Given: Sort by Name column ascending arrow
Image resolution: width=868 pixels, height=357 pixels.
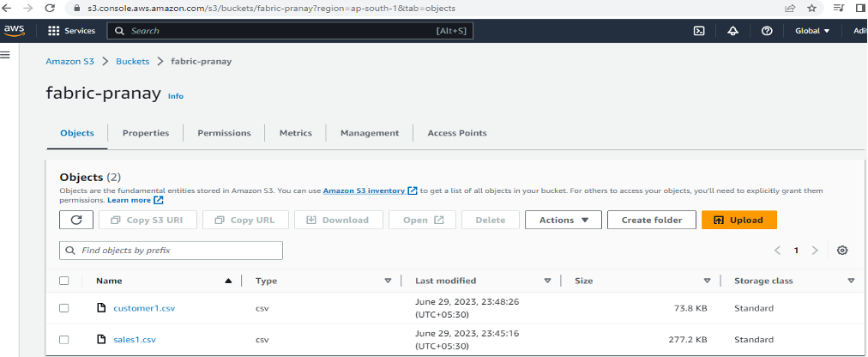Looking at the screenshot, I should point(228,281).
